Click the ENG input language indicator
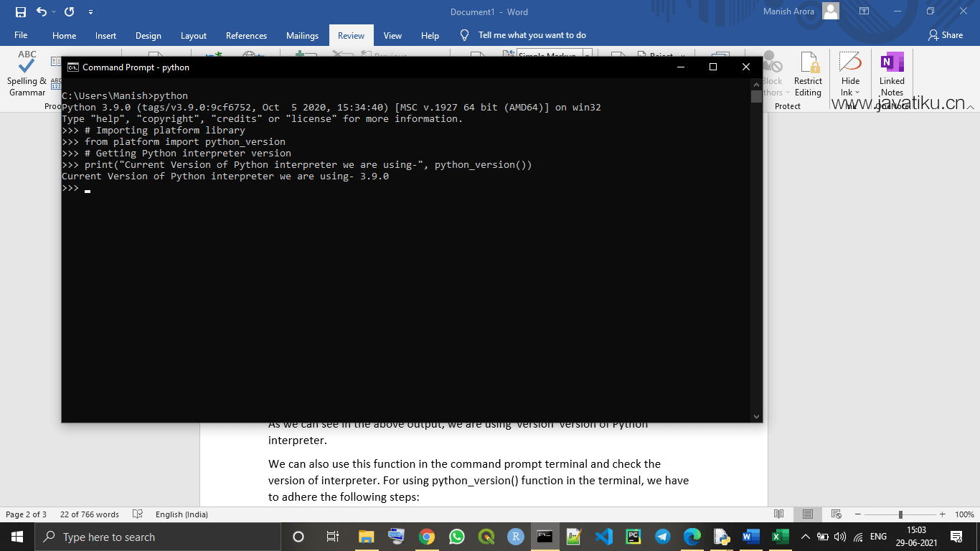Image resolution: width=980 pixels, height=551 pixels. (878, 537)
